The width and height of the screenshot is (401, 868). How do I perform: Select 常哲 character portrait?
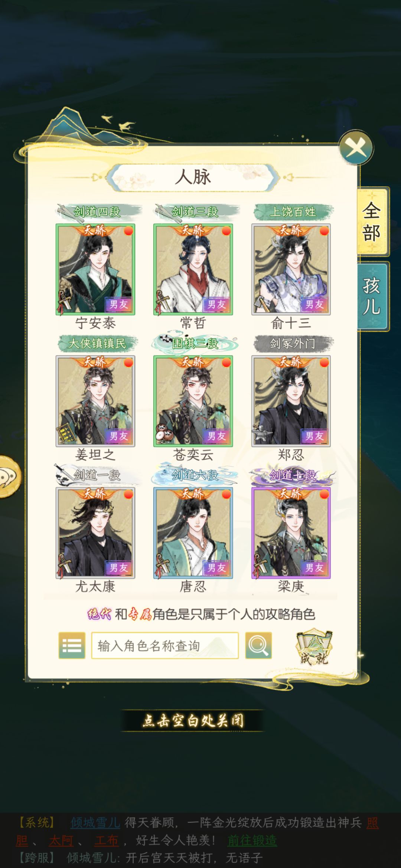(193, 269)
